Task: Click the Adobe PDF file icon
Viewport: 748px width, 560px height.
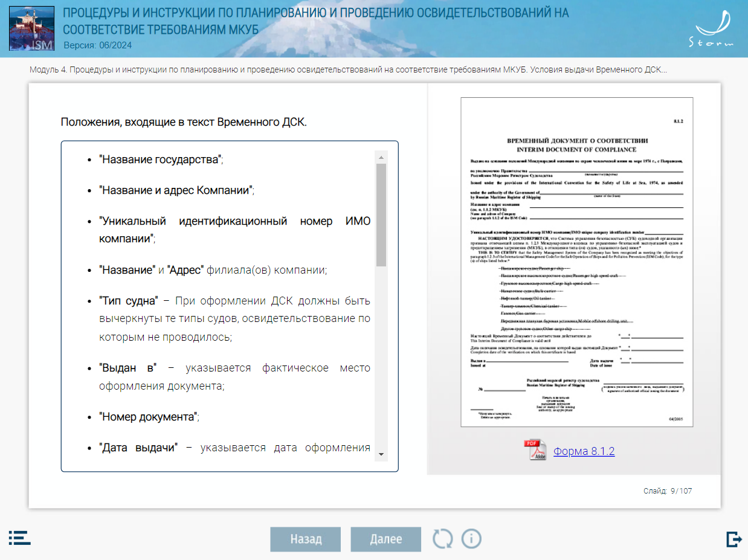Action: point(534,450)
